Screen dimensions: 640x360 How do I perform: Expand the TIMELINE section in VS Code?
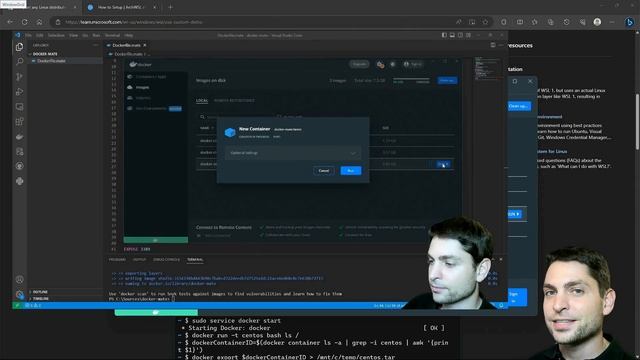pos(40,298)
